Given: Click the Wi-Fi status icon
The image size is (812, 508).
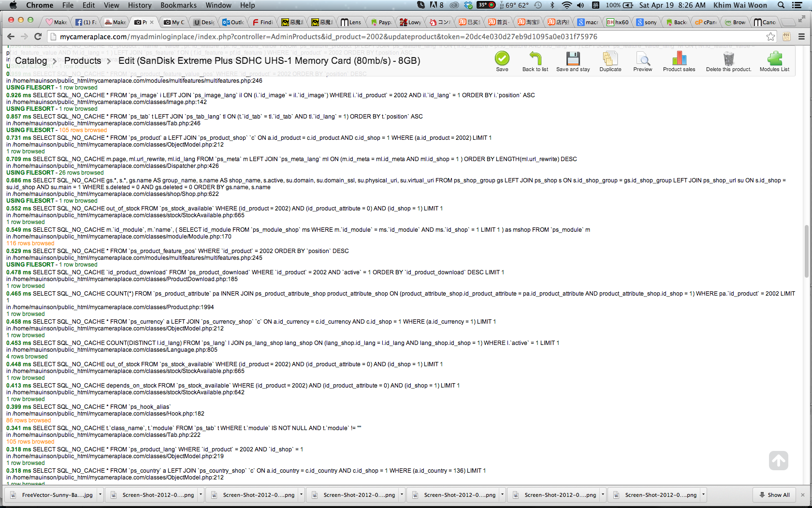Looking at the screenshot, I should pos(566,5).
